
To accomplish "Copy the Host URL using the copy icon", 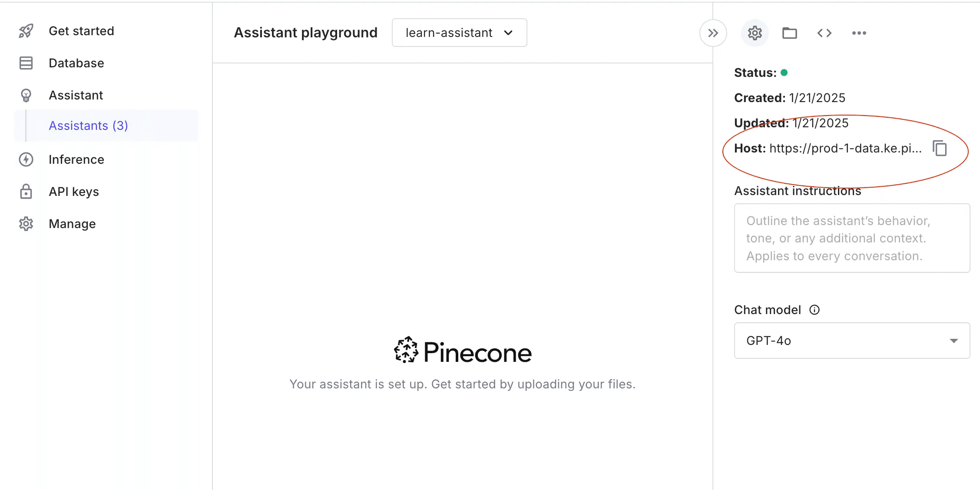I will (940, 148).
